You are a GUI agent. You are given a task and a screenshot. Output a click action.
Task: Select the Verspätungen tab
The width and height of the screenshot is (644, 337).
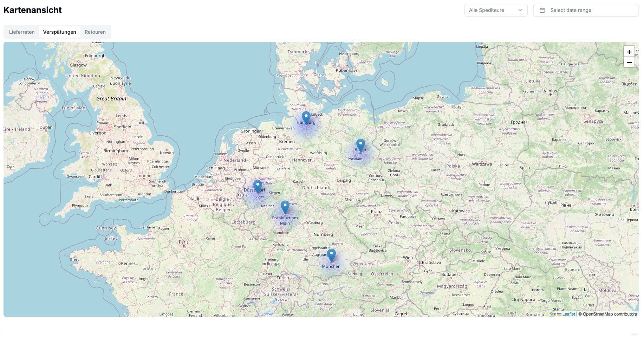tap(60, 32)
